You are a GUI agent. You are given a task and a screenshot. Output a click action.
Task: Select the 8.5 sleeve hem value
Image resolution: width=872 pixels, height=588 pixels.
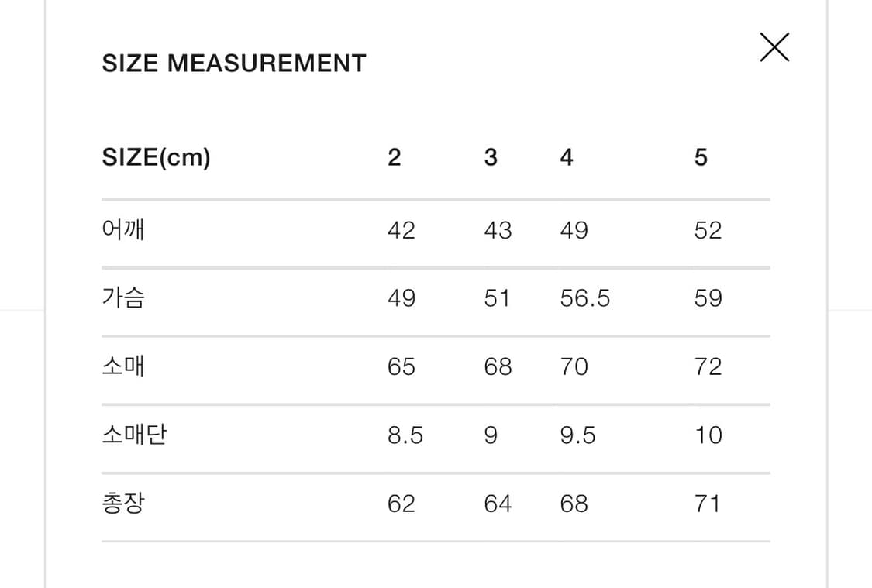click(x=405, y=435)
